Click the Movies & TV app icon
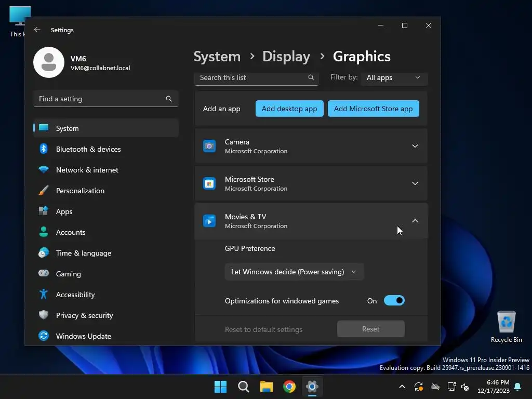 point(209,221)
